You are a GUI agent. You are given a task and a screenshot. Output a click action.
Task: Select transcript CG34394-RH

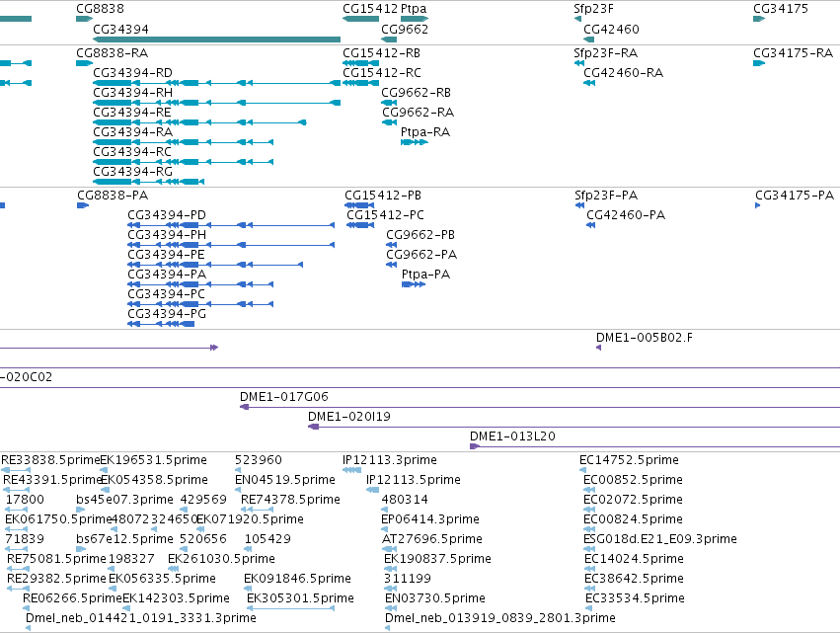pos(133,93)
